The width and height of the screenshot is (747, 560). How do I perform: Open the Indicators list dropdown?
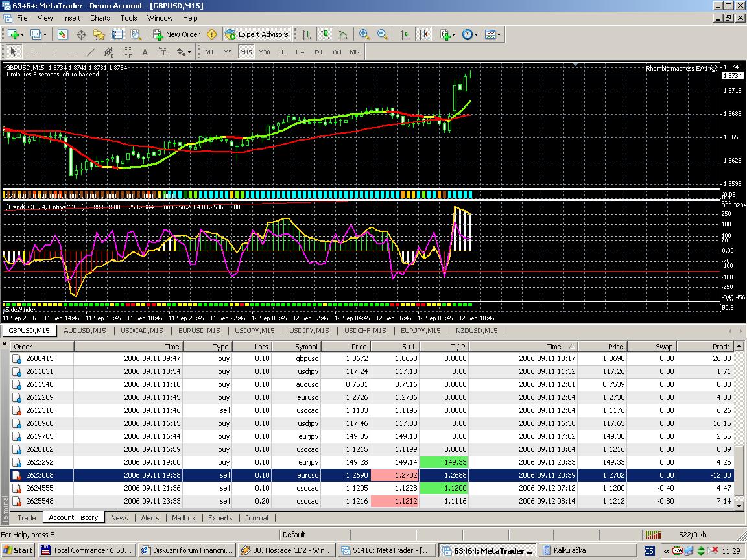point(447,34)
